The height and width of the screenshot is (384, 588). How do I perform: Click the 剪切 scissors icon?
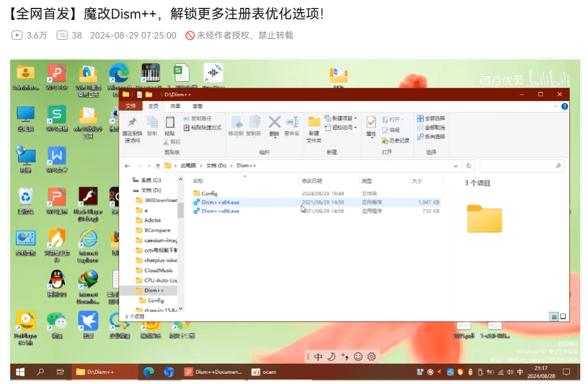pyautogui.click(x=166, y=142)
